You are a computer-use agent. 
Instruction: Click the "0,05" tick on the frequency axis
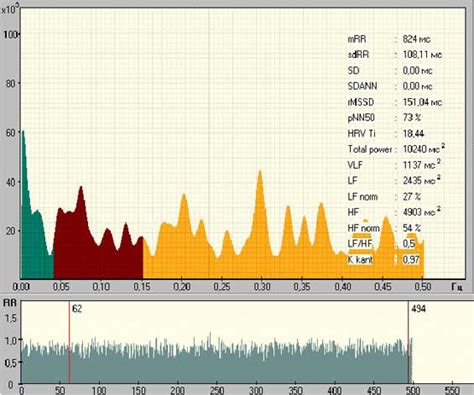[61, 287]
